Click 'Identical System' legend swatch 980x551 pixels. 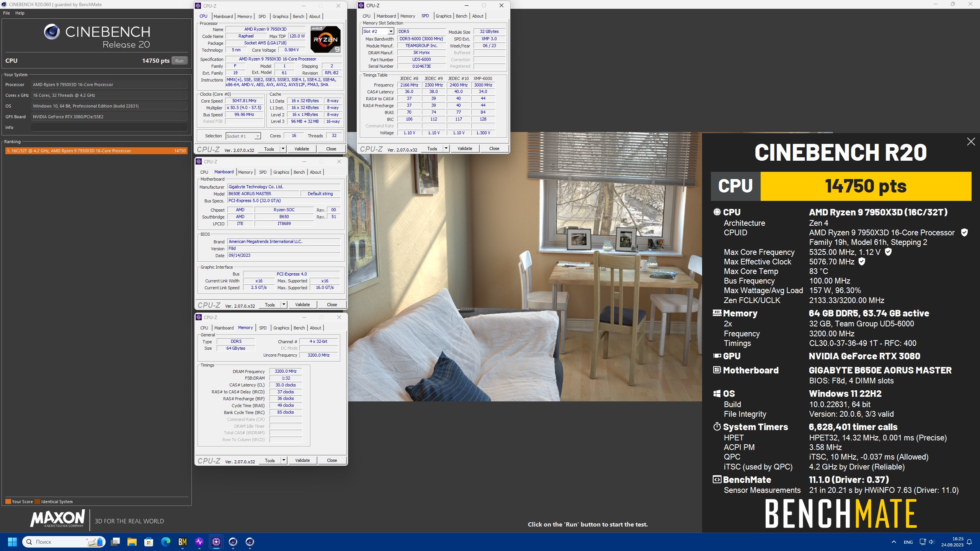(x=37, y=502)
